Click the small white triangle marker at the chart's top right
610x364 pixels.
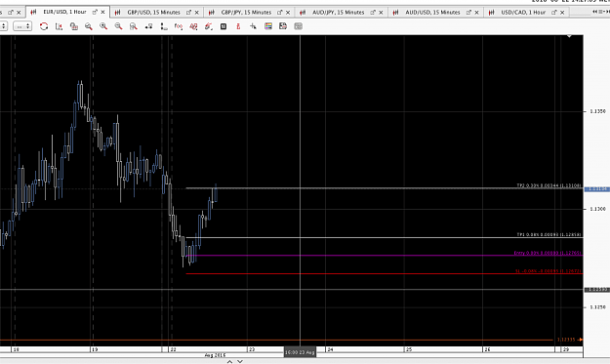click(x=569, y=36)
